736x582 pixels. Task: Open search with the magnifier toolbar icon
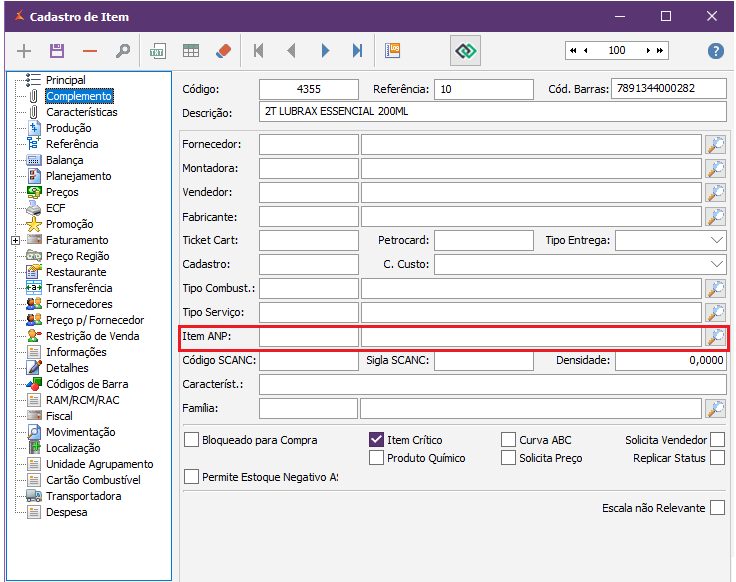pyautogui.click(x=122, y=50)
